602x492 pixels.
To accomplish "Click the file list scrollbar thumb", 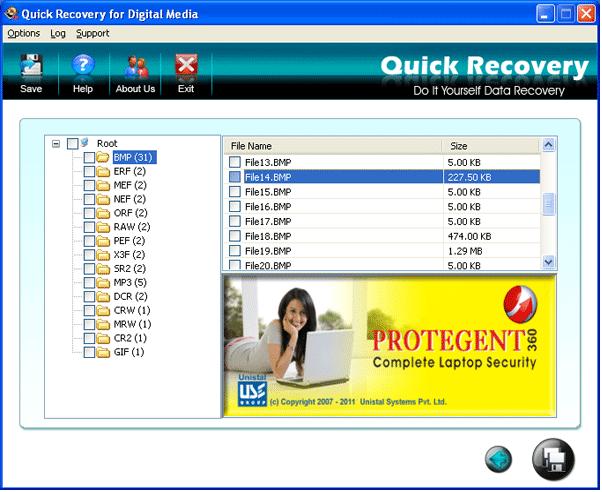I will pyautogui.click(x=548, y=204).
